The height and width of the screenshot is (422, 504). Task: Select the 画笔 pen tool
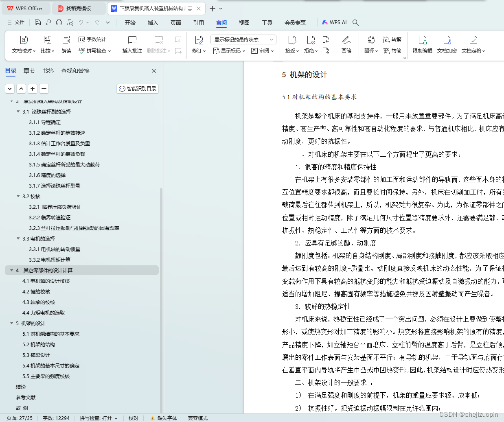click(x=346, y=45)
